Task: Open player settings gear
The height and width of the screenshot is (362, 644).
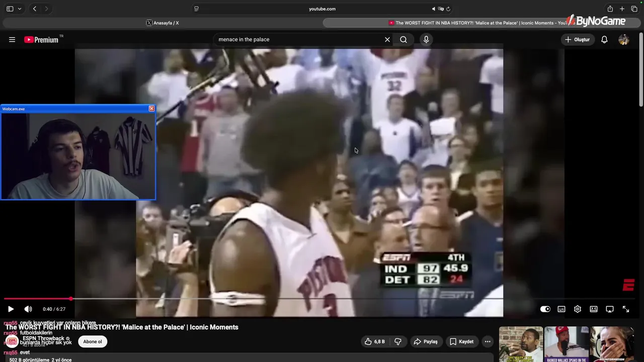Action: coord(578,309)
